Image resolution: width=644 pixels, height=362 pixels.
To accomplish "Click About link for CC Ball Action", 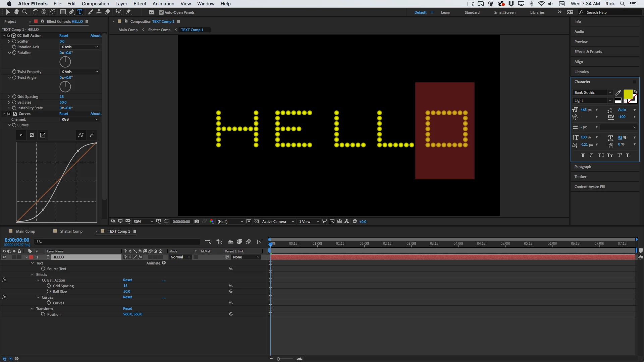I will tap(96, 36).
